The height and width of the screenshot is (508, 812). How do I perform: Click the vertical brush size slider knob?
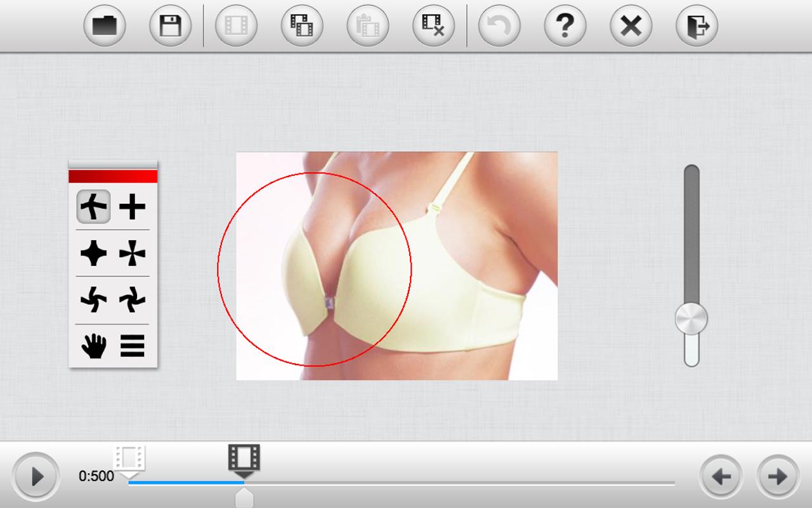point(691,319)
